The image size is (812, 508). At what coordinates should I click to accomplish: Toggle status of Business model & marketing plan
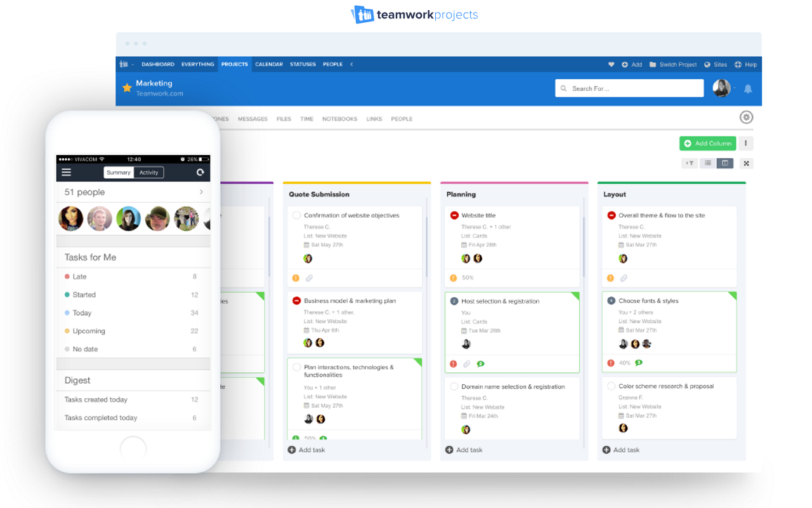tap(296, 301)
